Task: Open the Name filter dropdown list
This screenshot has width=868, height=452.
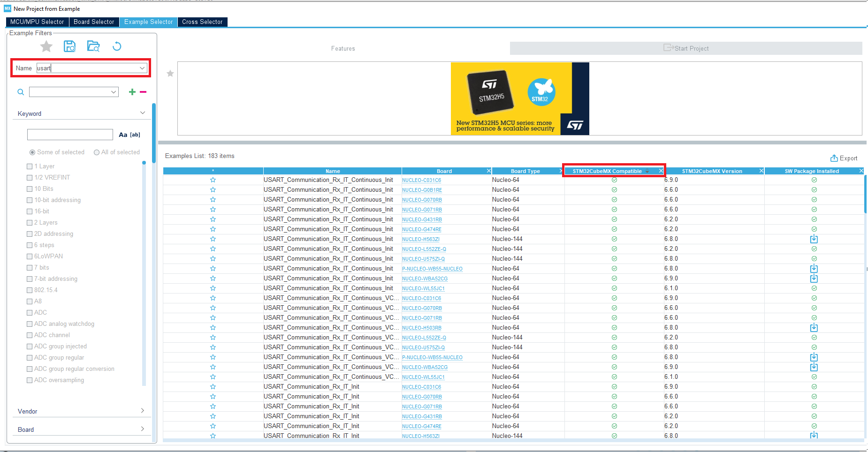Action: [x=142, y=68]
